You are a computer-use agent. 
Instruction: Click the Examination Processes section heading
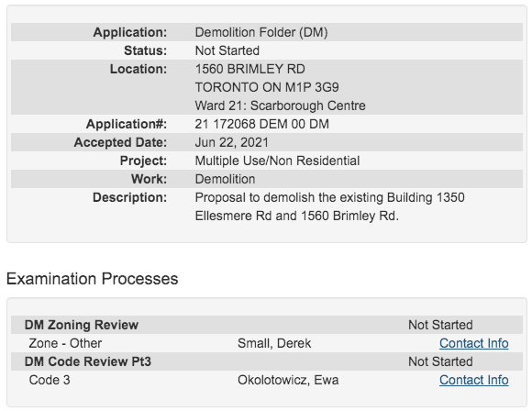coord(93,279)
